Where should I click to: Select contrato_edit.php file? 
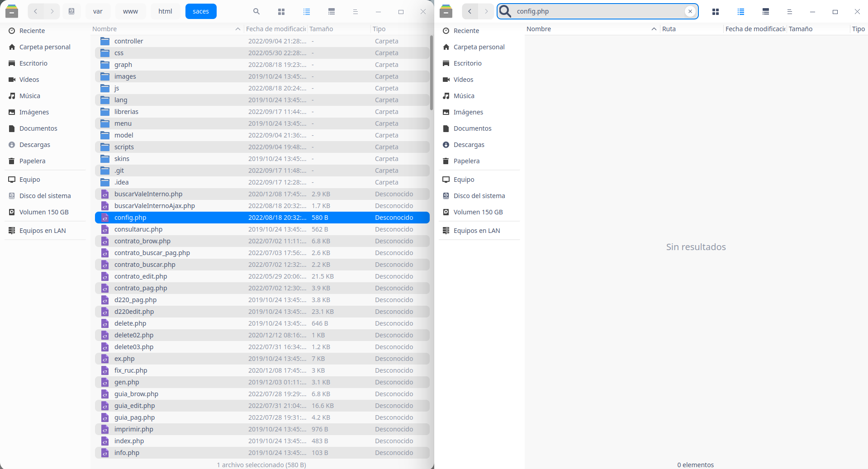tap(262, 276)
